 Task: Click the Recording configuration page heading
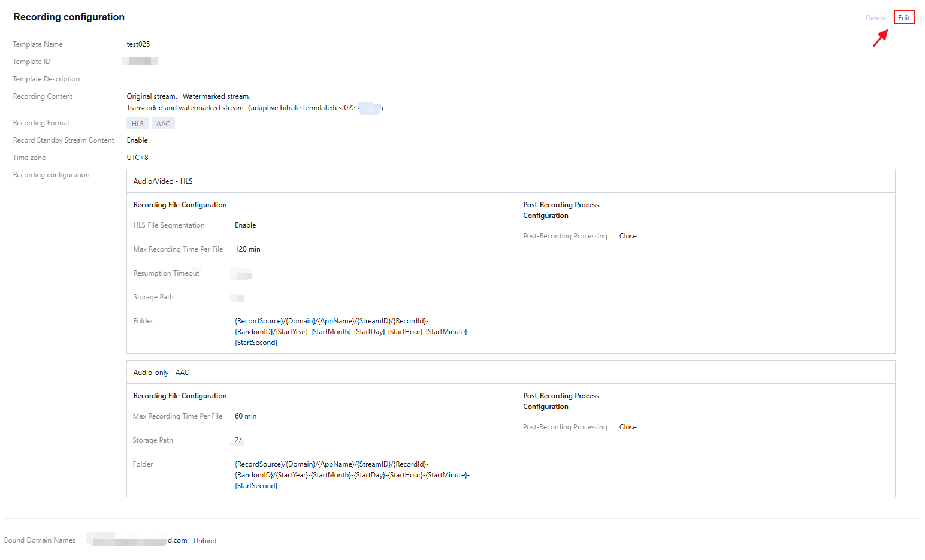[69, 17]
